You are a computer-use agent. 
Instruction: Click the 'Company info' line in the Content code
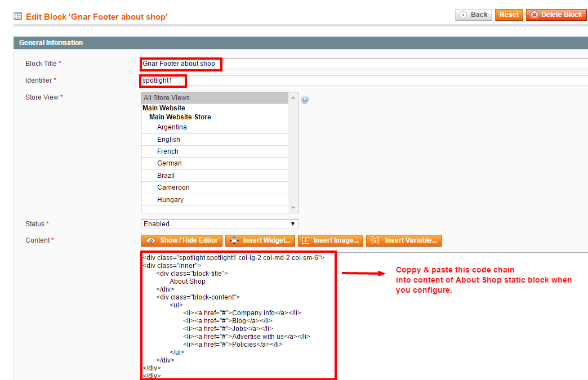[242, 313]
